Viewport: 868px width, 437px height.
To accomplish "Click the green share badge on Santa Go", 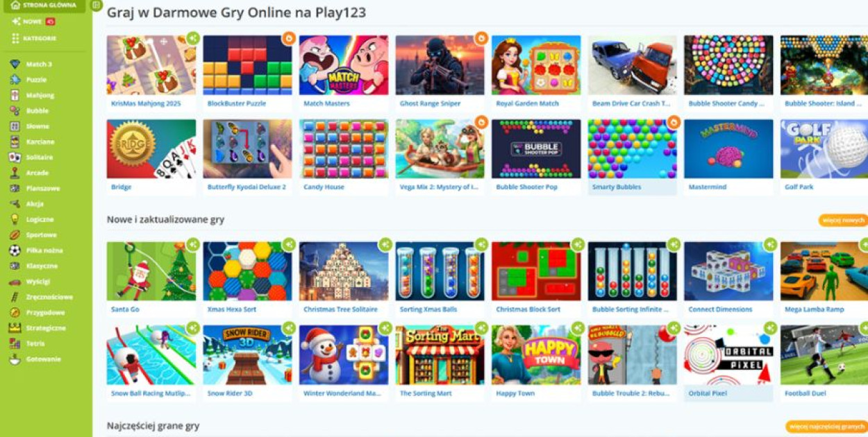I will [x=193, y=244].
